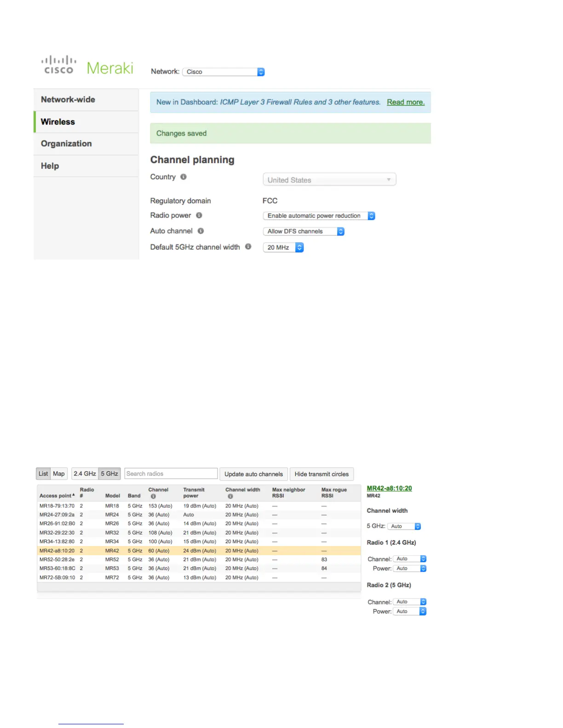Click the Search radios field
This screenshot has width=563, height=728.
[171, 474]
